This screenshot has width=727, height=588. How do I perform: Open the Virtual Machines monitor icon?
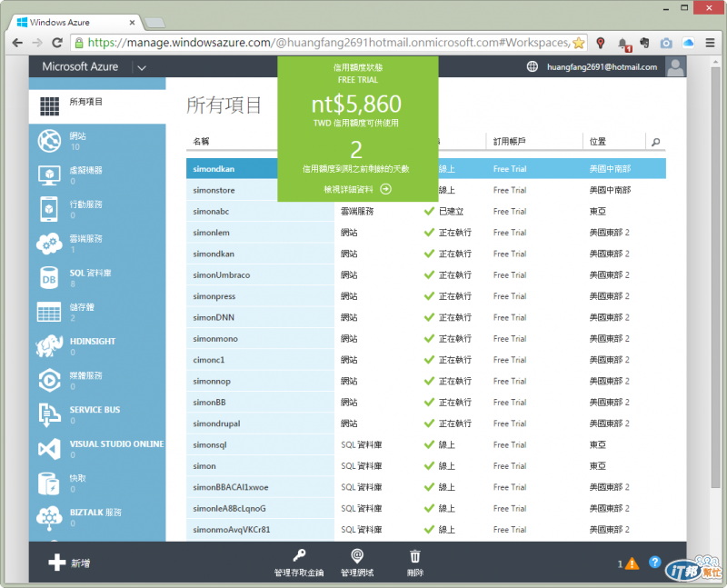50,175
